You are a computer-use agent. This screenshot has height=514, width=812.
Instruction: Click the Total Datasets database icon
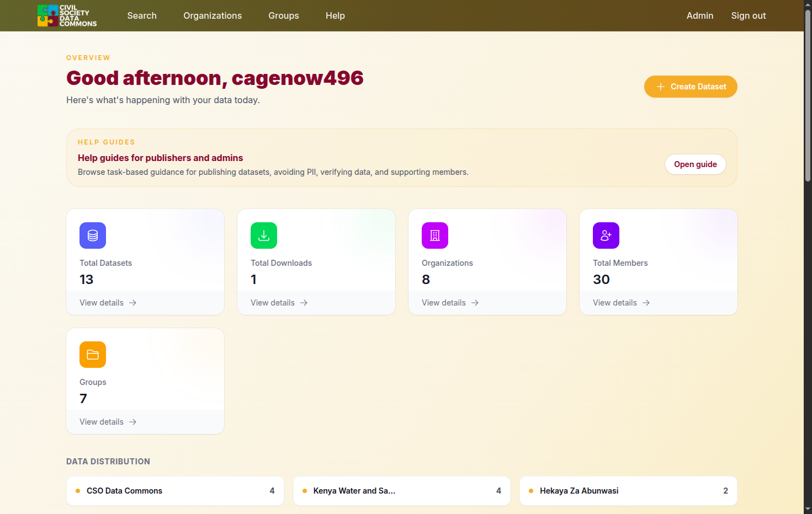[93, 235]
